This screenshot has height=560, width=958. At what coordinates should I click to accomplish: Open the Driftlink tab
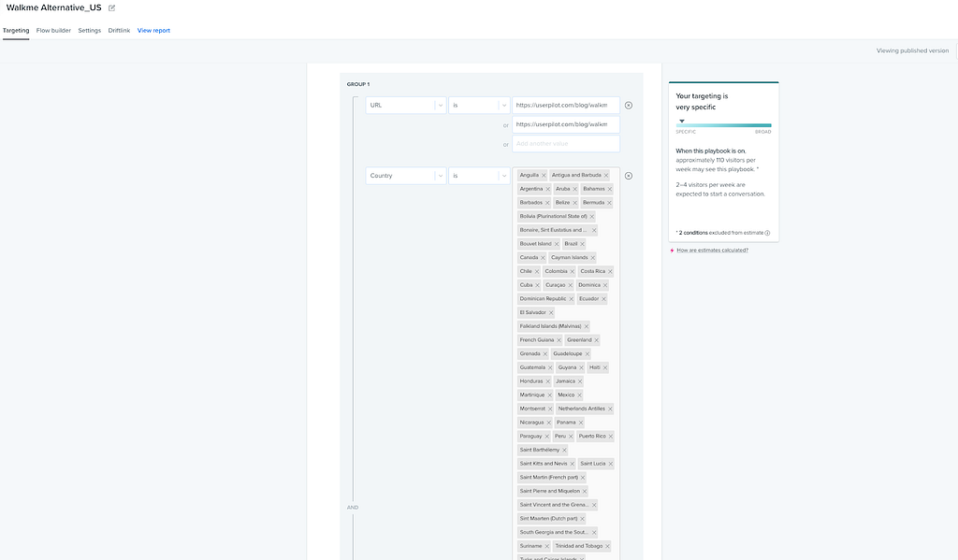tap(119, 31)
